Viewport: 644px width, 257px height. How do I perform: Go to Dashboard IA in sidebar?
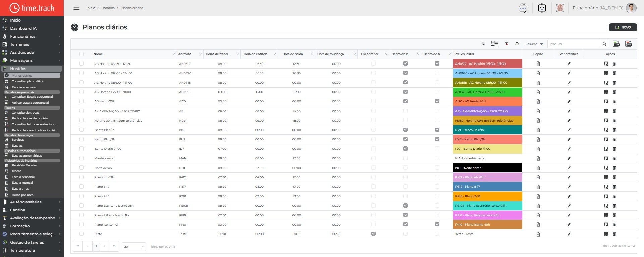coord(23,28)
